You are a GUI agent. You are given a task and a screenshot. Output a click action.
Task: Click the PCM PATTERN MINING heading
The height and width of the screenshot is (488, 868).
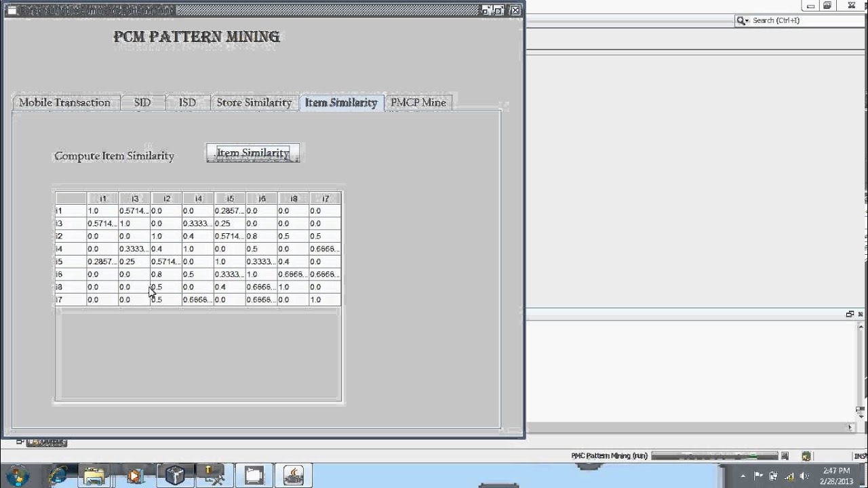click(197, 37)
